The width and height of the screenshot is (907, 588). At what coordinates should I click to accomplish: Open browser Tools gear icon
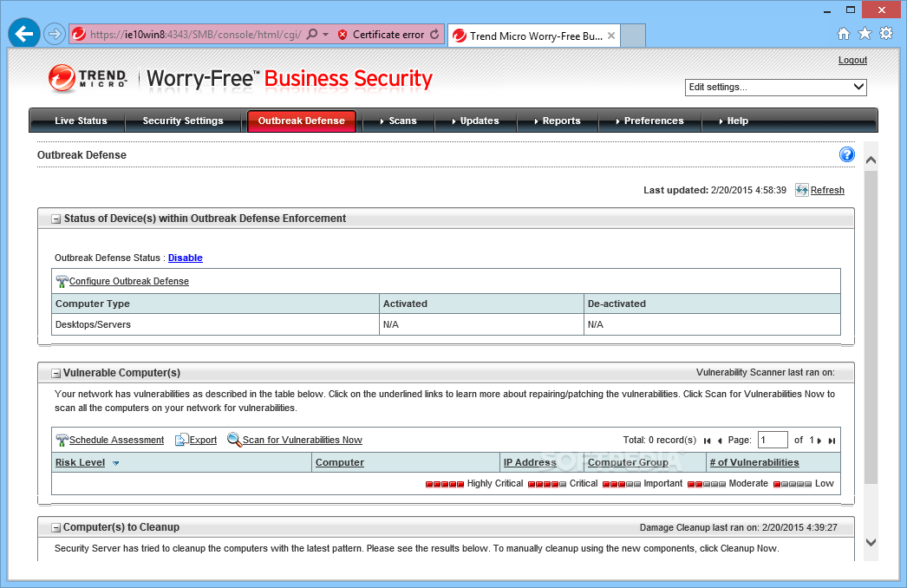click(x=886, y=34)
